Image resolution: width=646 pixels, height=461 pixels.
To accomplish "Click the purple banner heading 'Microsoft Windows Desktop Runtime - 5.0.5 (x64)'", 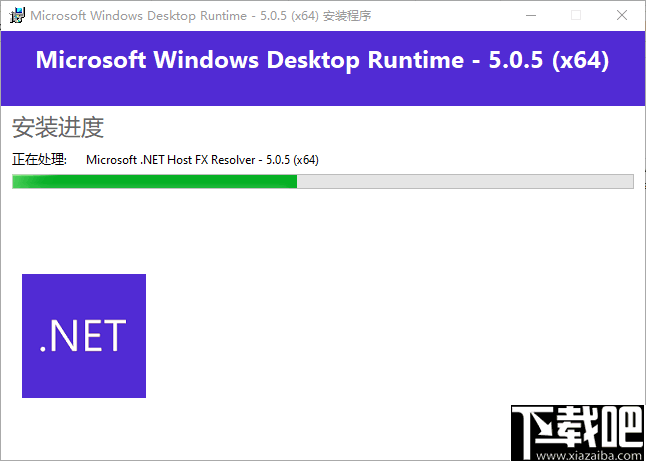I will (x=322, y=60).
